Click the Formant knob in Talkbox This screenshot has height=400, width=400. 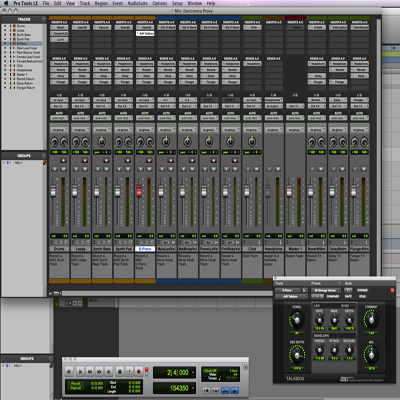tap(371, 320)
